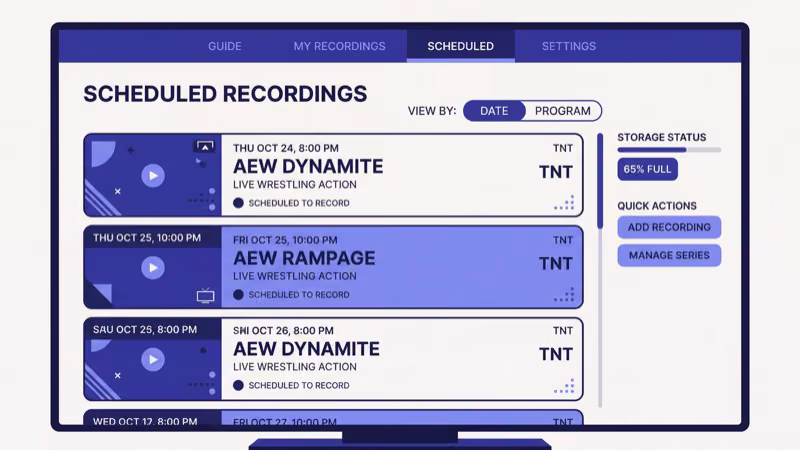Click the Fri Oct 25, 10:00 PM date text
The image size is (800, 450).
click(x=285, y=240)
